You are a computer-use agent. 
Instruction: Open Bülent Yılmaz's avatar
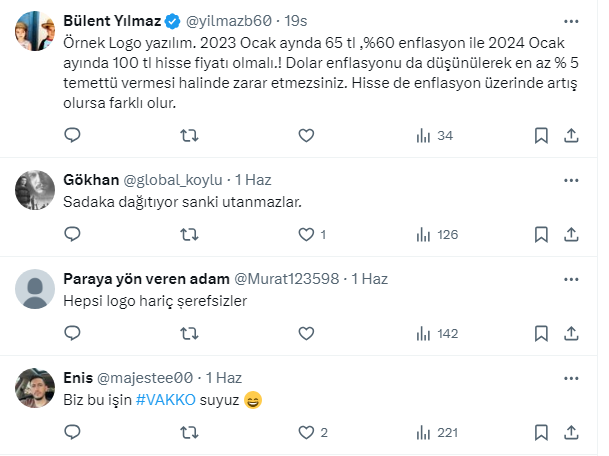(38, 32)
